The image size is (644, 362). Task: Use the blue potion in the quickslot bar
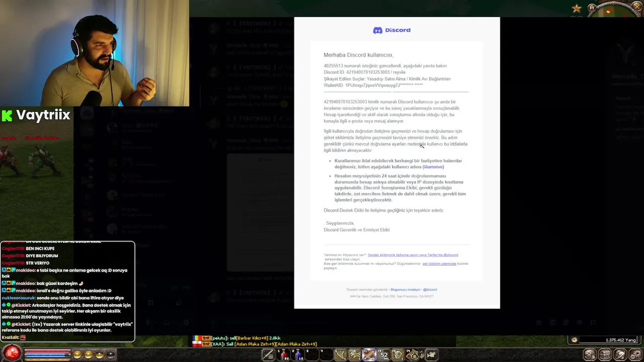click(298, 355)
